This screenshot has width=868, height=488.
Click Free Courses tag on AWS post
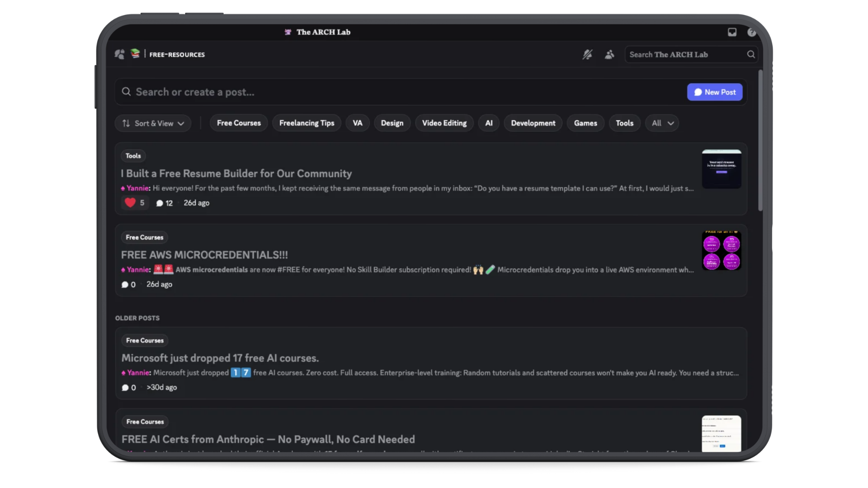pyautogui.click(x=145, y=237)
